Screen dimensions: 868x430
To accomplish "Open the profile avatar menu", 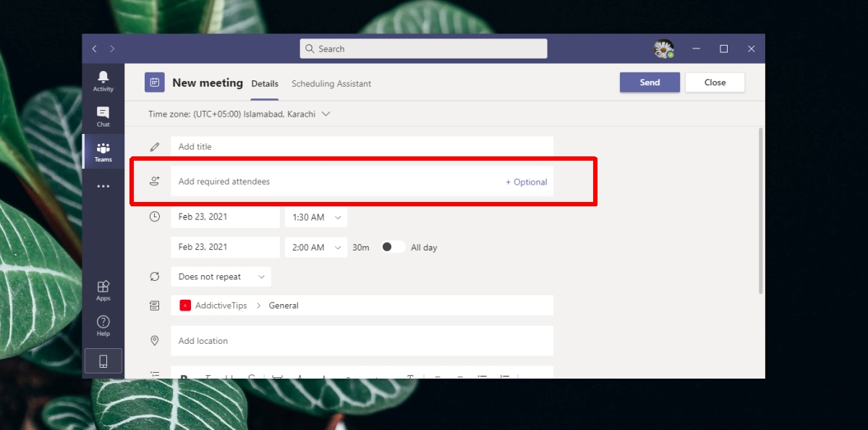I will tap(663, 49).
